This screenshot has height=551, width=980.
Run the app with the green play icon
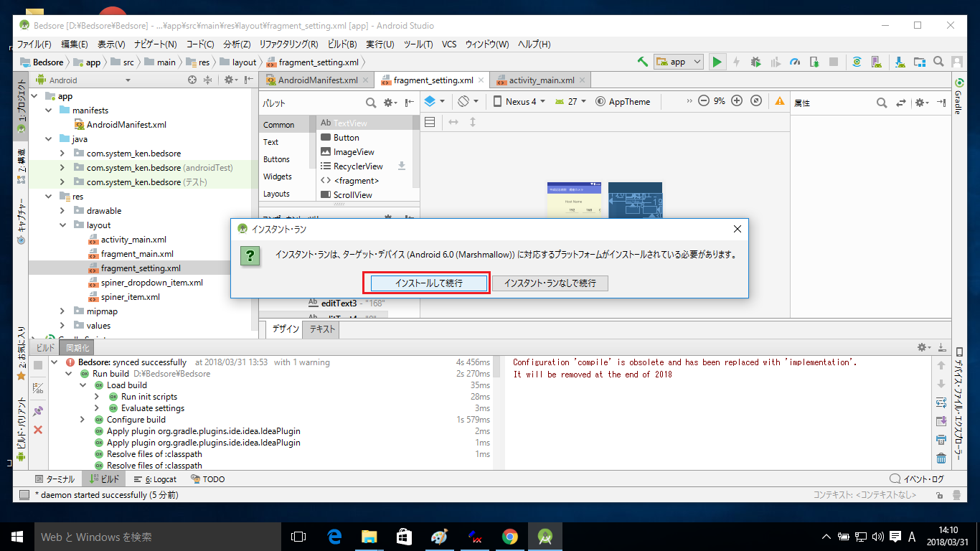pyautogui.click(x=717, y=62)
